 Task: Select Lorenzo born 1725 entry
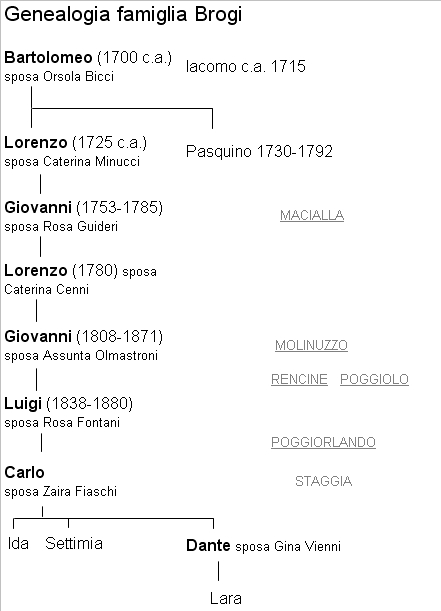click(x=75, y=143)
